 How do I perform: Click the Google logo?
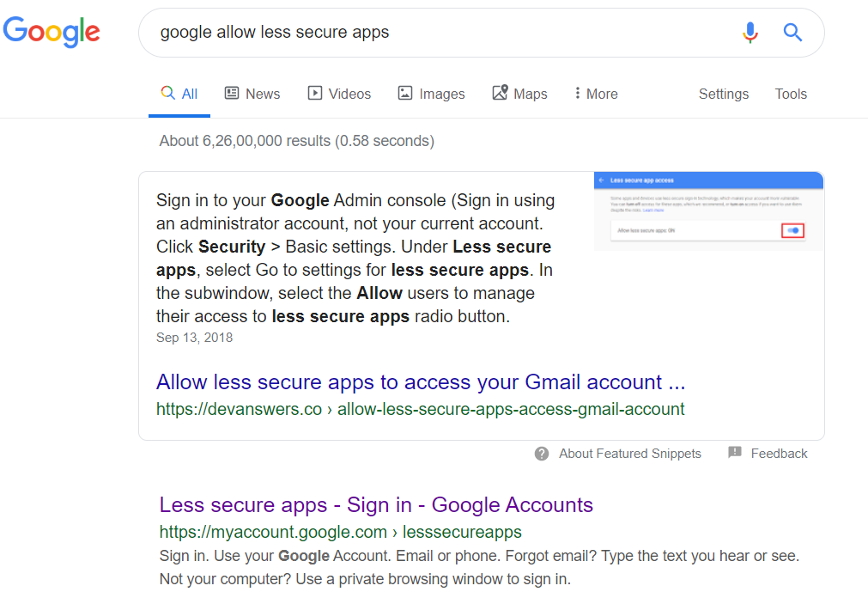[52, 32]
